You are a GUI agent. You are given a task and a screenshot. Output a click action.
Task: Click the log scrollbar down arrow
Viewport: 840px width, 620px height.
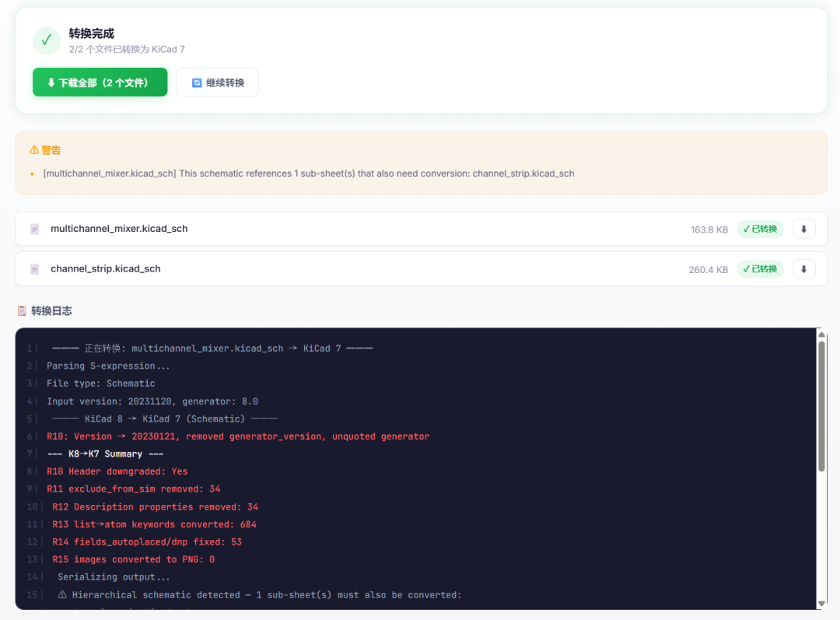pyautogui.click(x=821, y=603)
